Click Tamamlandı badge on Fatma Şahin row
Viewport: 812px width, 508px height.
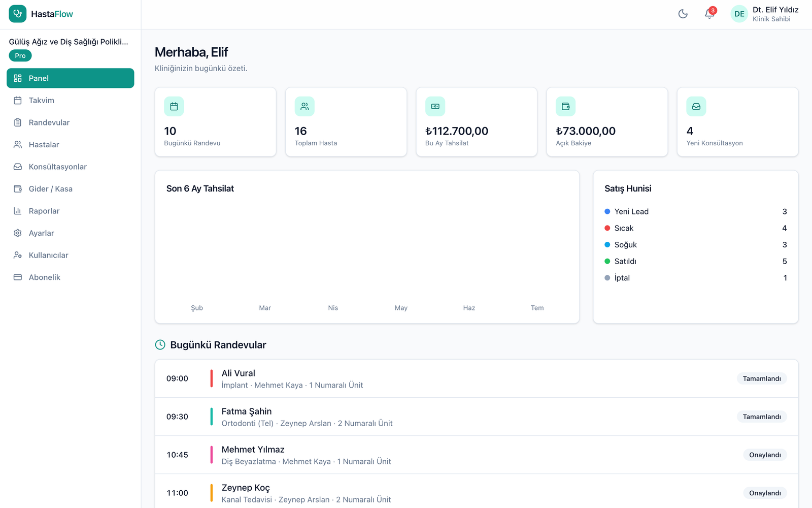(762, 417)
